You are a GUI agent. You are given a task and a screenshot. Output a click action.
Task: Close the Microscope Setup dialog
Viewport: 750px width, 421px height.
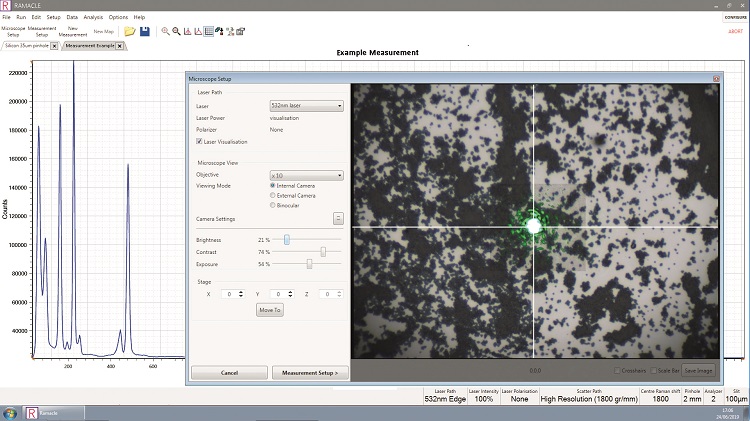pos(716,78)
